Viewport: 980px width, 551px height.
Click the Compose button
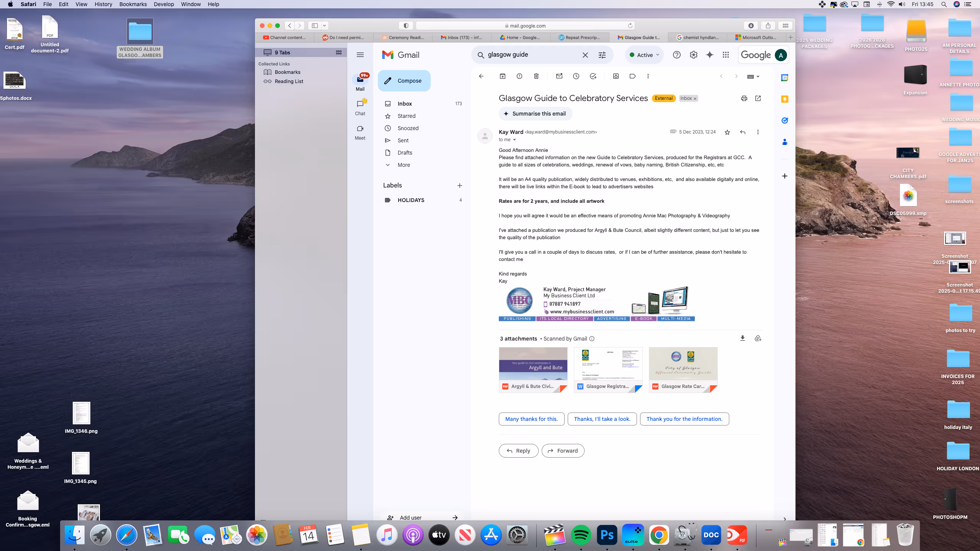[x=404, y=81]
